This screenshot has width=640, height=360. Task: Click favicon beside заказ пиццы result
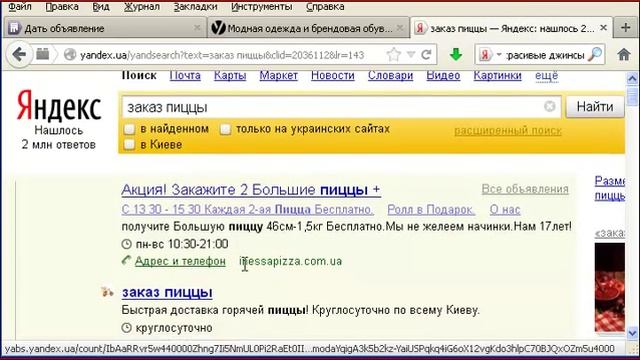tap(107, 292)
